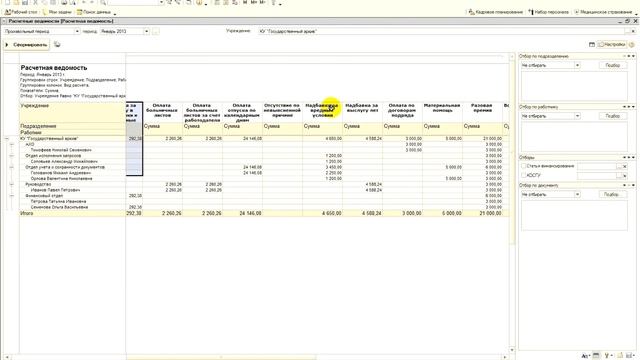Click the period picker ellipsis button

pyautogui.click(x=156, y=31)
